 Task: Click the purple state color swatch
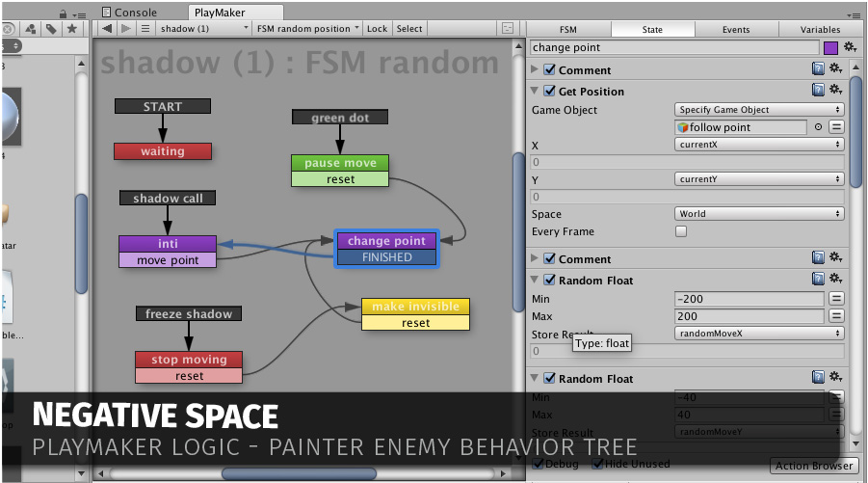(x=830, y=47)
